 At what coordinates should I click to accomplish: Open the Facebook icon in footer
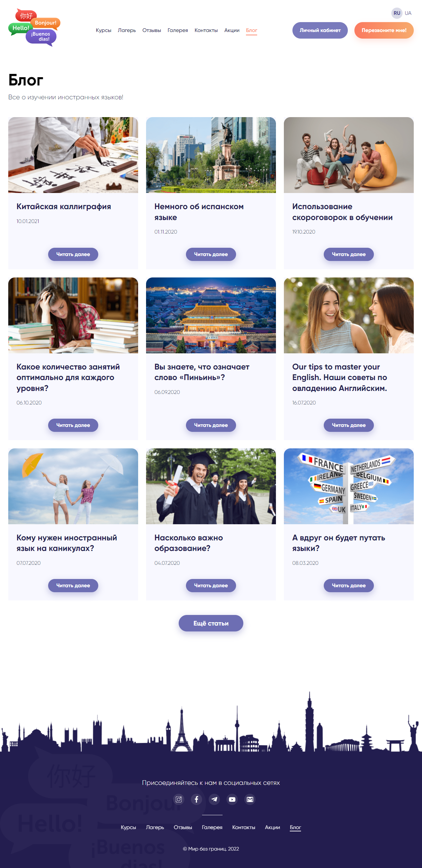[x=197, y=799]
